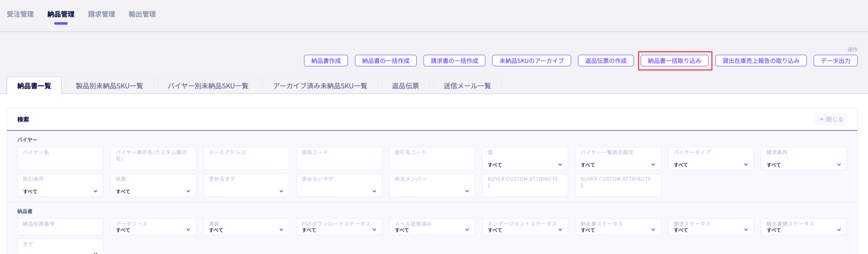The width and height of the screenshot is (868, 254).
Task: Focus BUYER CUSTOM ATTRIBUTE 1 field
Action: pos(525,185)
